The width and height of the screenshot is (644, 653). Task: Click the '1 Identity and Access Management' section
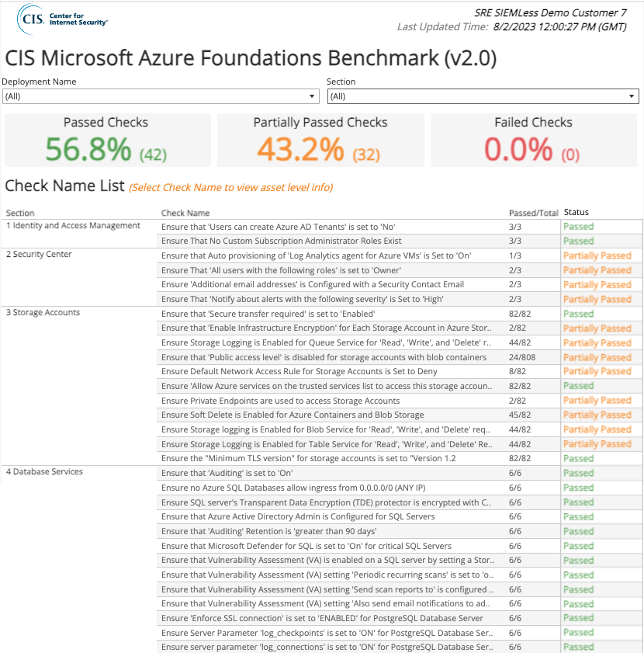pos(73,226)
